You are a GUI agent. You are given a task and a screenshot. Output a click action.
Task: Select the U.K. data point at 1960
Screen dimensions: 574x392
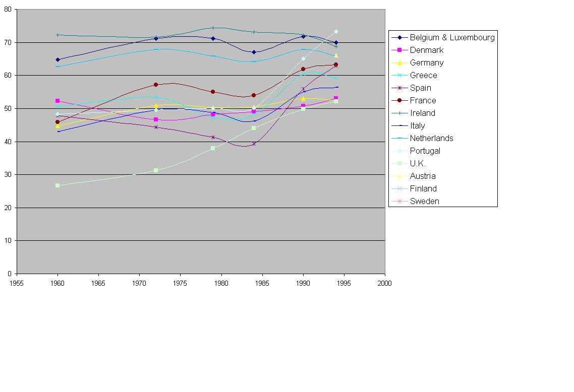tap(58, 185)
